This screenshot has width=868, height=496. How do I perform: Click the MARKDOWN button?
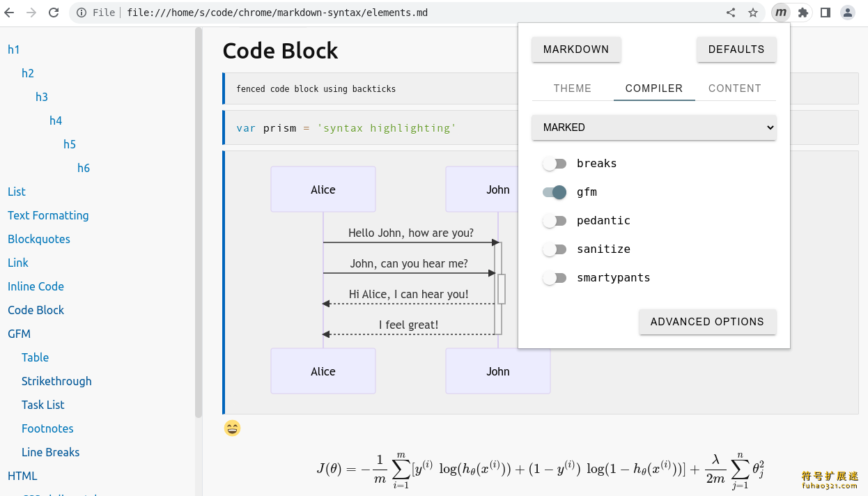tap(576, 49)
